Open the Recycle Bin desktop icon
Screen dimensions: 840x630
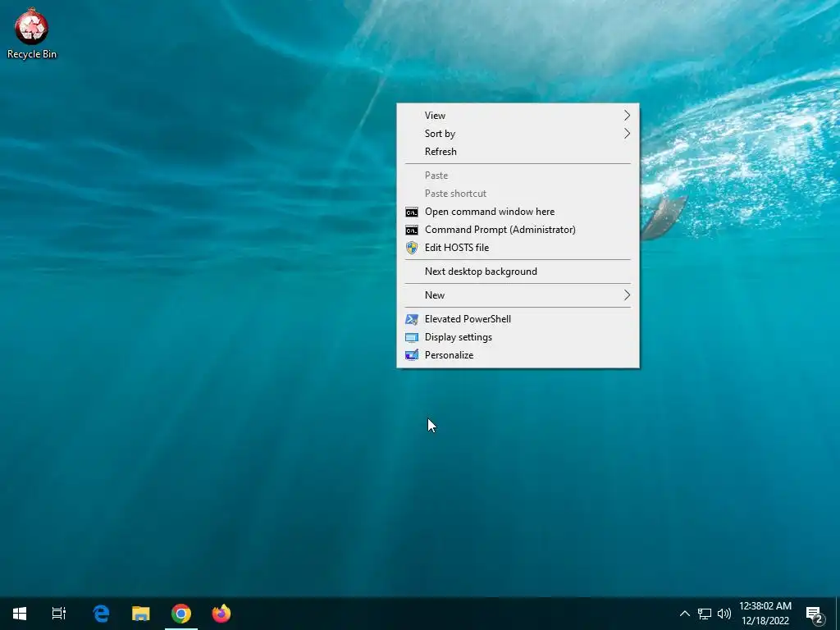point(32,33)
